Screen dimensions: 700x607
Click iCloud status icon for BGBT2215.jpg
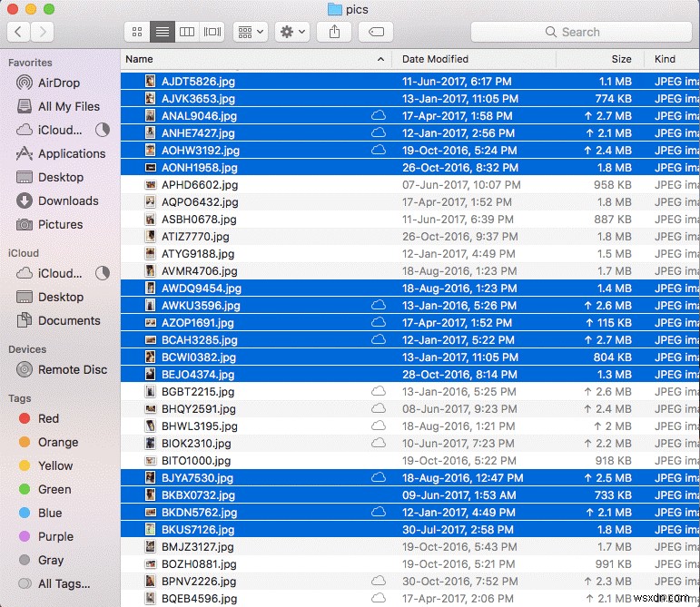click(x=379, y=391)
